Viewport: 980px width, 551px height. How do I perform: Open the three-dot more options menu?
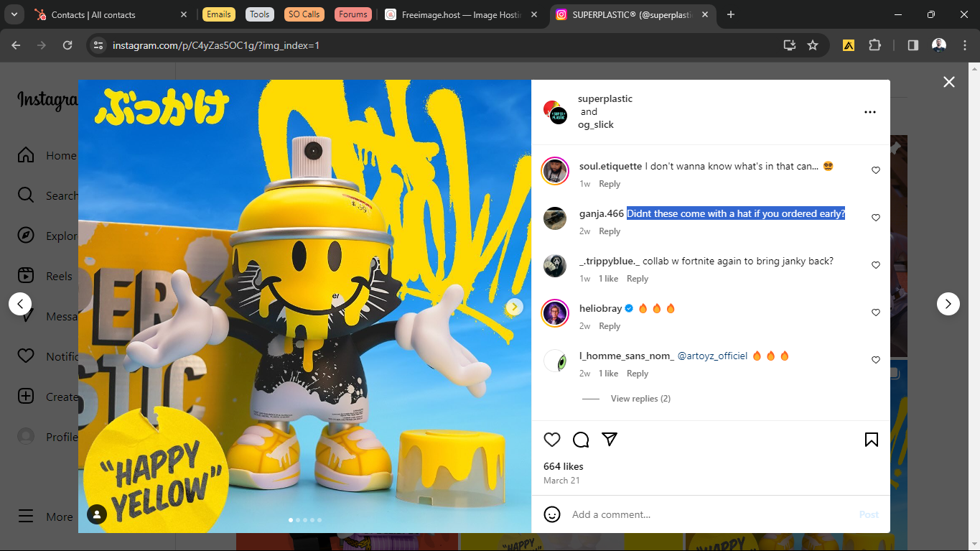(x=870, y=112)
